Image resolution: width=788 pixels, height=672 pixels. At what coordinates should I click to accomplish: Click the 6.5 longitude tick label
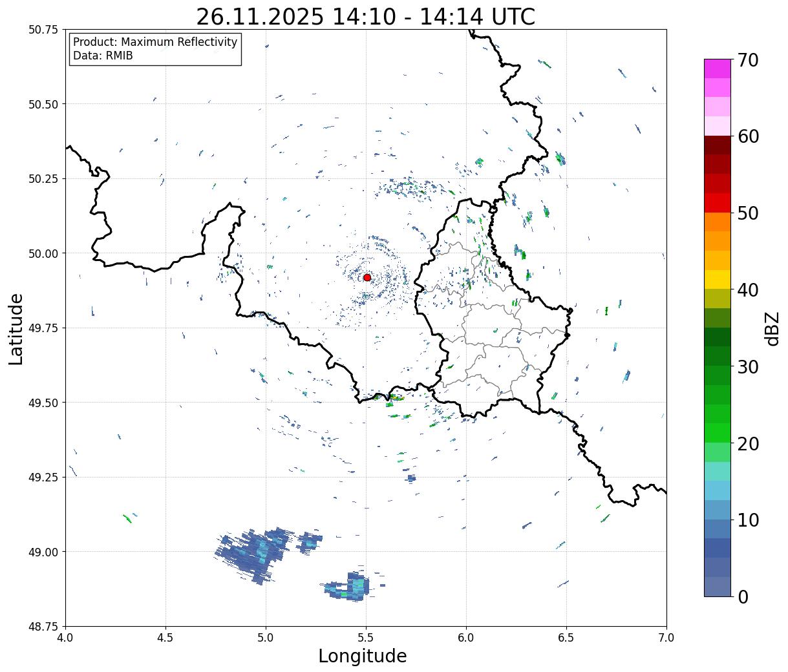566,638
